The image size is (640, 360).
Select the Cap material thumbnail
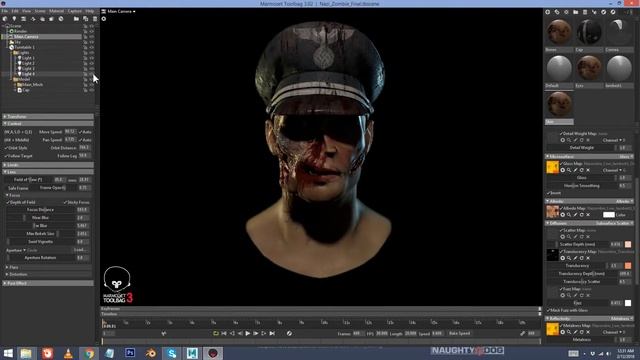589,32
